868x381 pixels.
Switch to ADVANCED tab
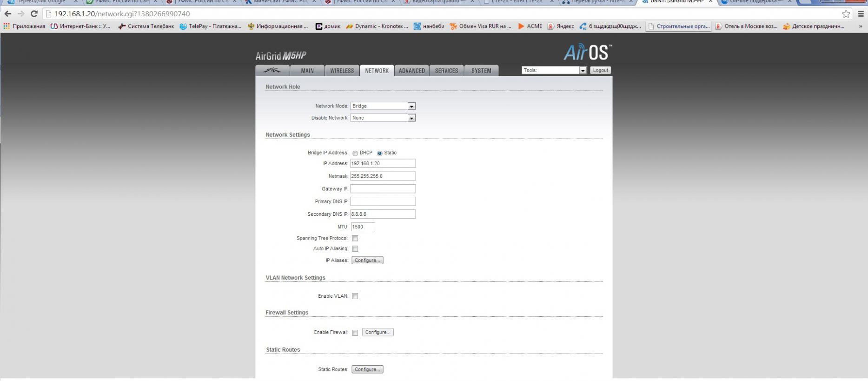click(412, 71)
